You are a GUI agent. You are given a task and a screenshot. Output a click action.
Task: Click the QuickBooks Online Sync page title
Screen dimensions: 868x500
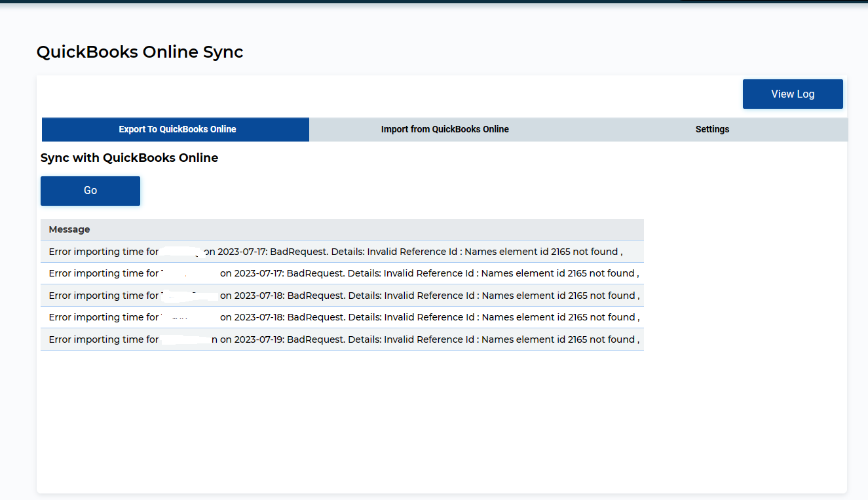coord(140,52)
